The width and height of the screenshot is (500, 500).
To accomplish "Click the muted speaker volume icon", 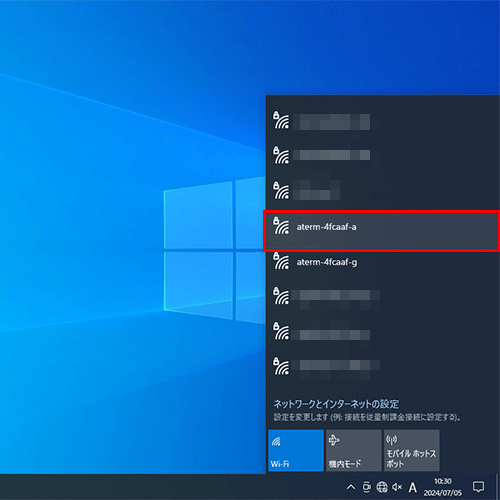I will click(x=397, y=487).
